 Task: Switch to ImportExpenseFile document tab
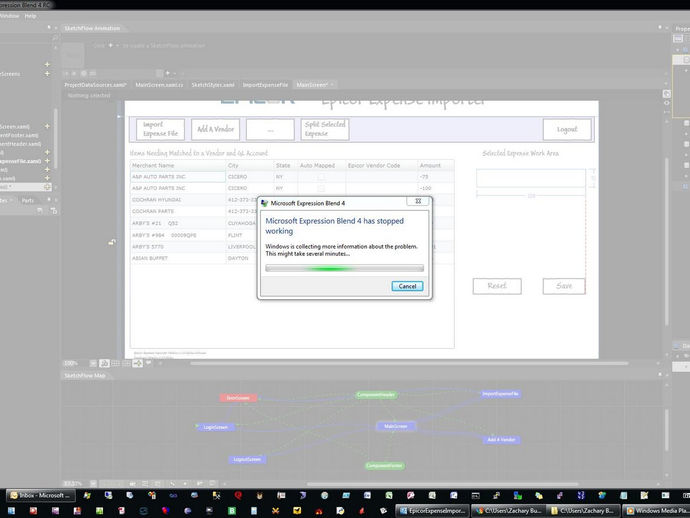point(265,84)
